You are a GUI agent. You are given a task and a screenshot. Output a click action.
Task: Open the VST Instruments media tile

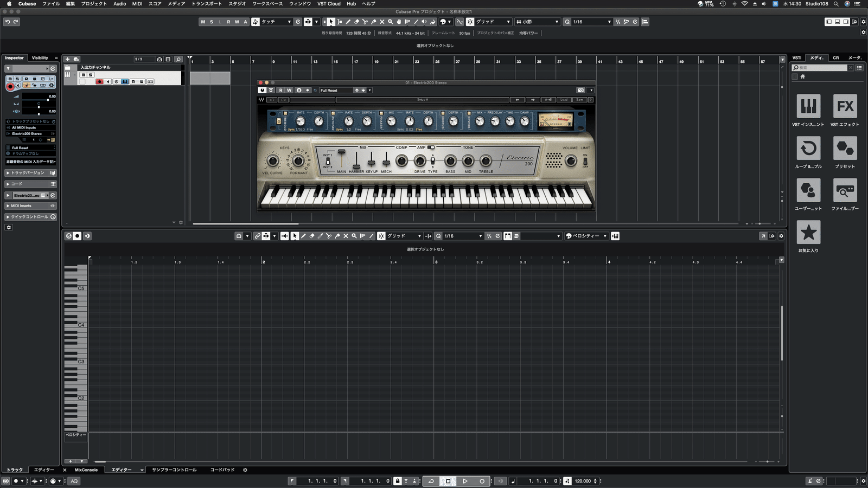[808, 106]
